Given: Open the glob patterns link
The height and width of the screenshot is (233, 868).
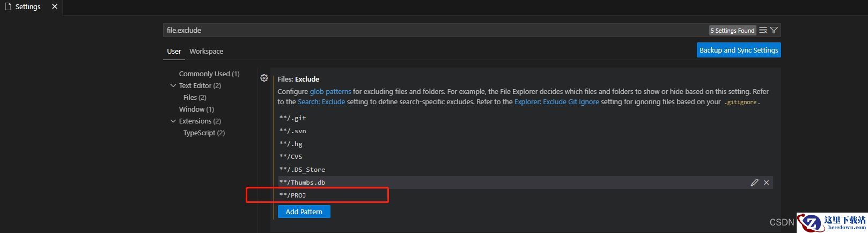Looking at the screenshot, I should point(330,91).
